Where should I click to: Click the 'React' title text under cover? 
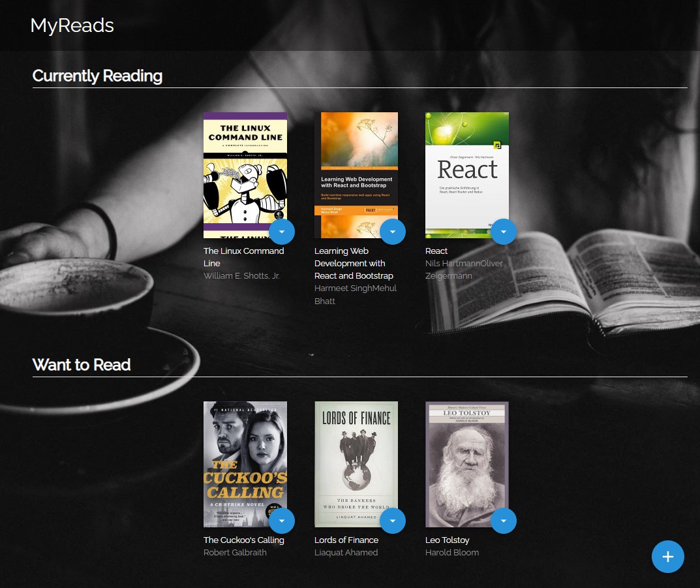[436, 251]
